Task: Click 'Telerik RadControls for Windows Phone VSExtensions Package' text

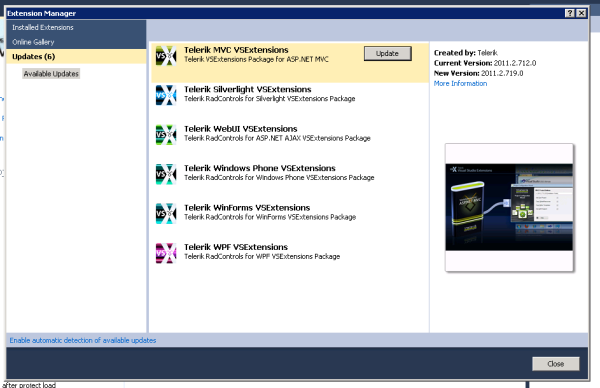Action: pyautogui.click(x=279, y=178)
